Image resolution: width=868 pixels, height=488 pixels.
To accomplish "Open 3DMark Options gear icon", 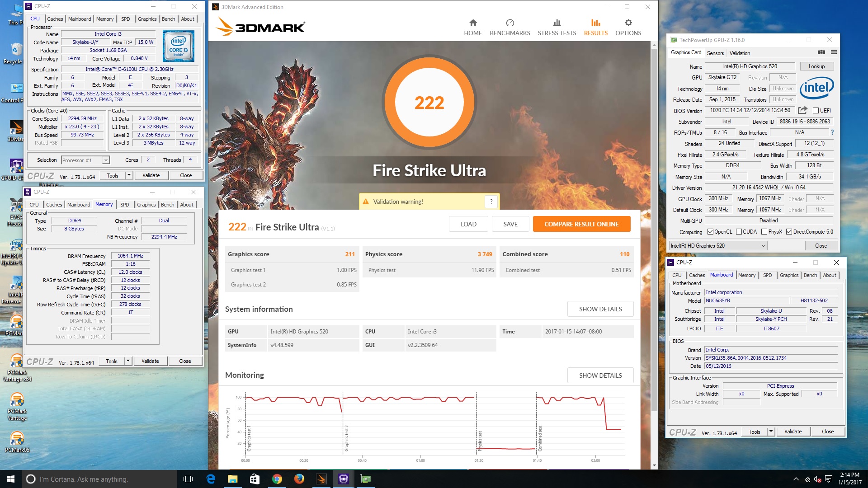I will 628,23.
